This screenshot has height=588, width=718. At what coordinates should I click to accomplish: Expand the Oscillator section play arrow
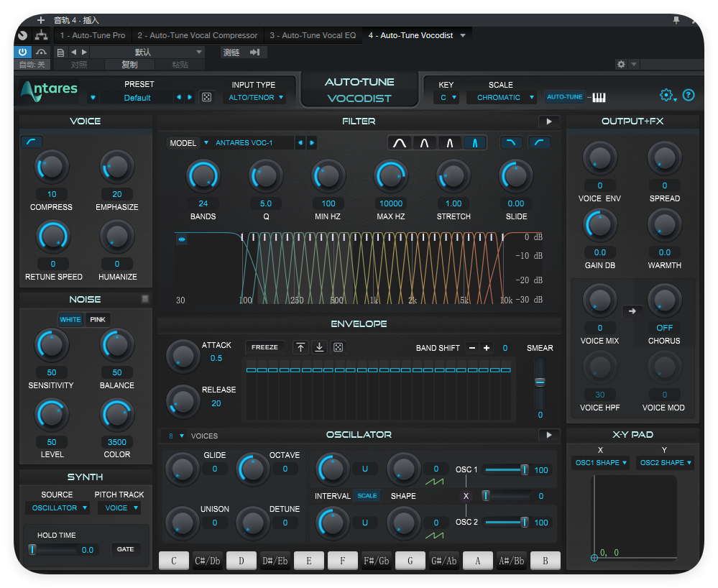point(549,435)
